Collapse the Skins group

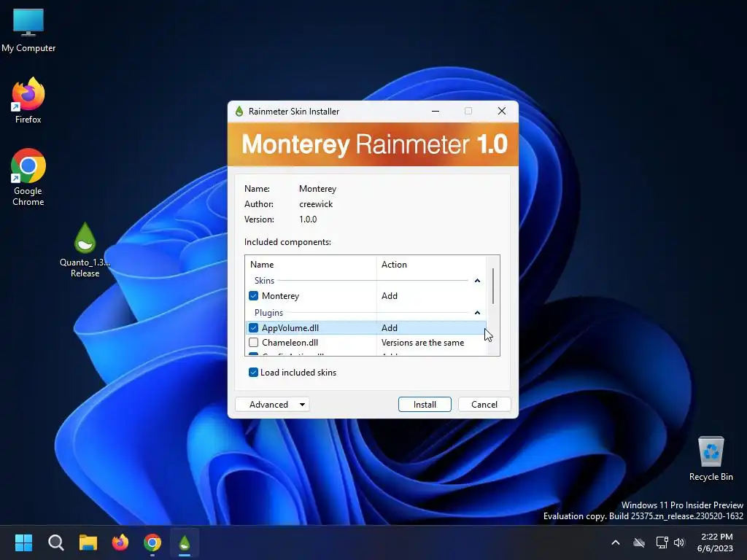pyautogui.click(x=477, y=281)
